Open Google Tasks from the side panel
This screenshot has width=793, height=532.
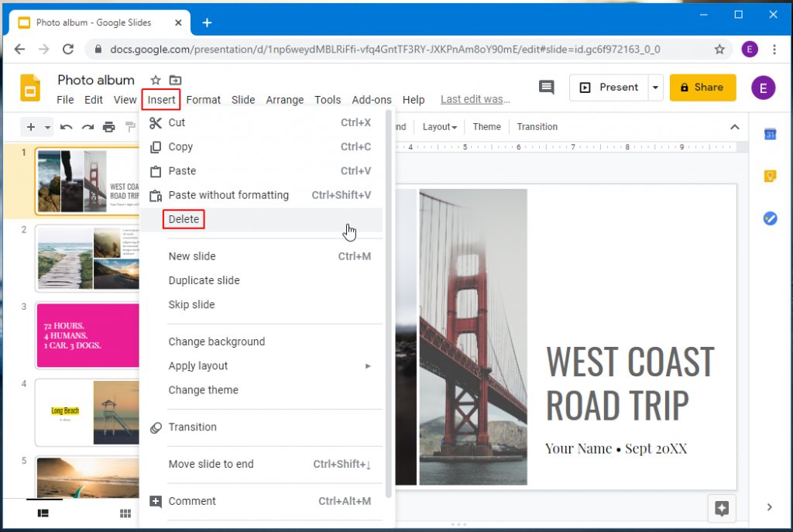[x=770, y=218]
